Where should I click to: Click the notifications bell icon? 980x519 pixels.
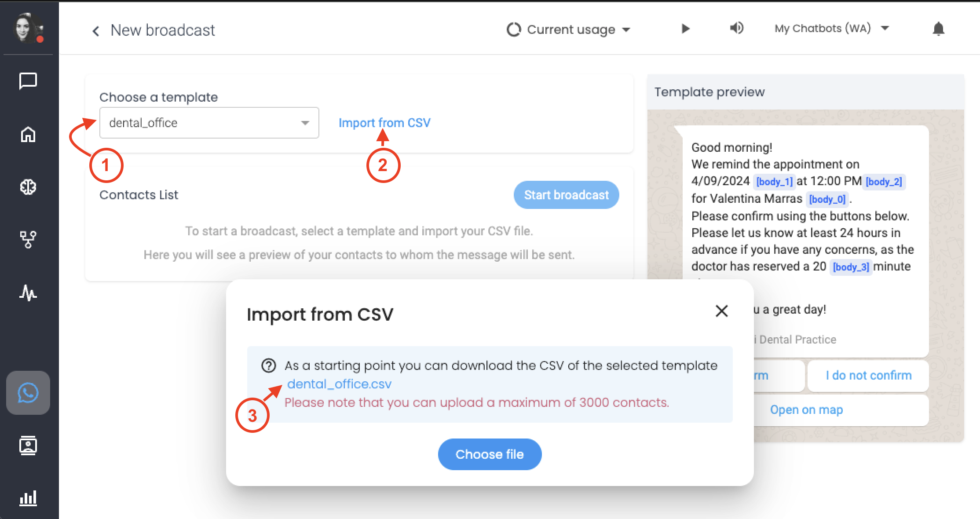(x=938, y=29)
